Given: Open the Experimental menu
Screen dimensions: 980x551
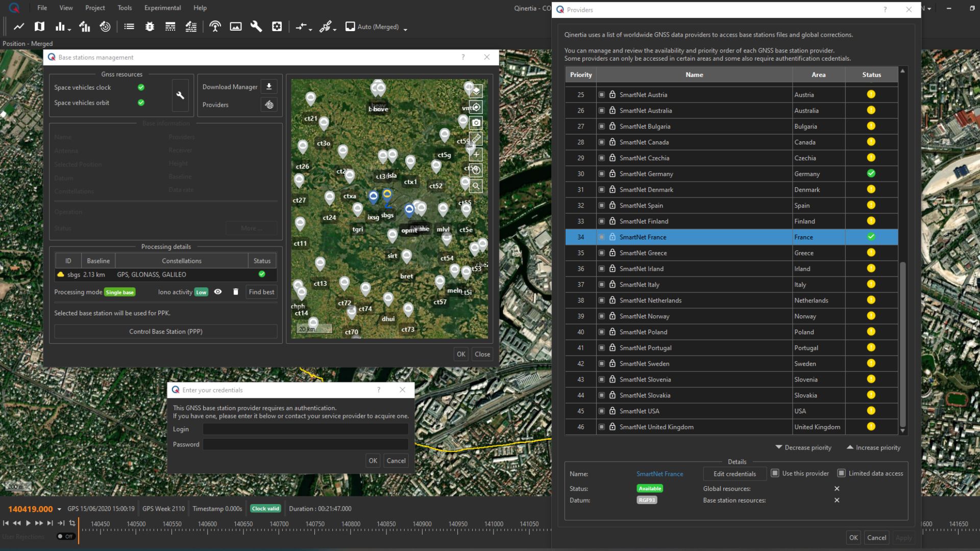Looking at the screenshot, I should (x=162, y=8).
